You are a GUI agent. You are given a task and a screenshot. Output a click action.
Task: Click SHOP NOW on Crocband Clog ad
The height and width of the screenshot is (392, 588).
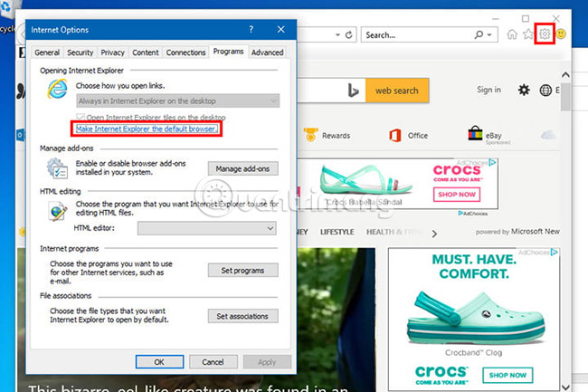point(507,375)
